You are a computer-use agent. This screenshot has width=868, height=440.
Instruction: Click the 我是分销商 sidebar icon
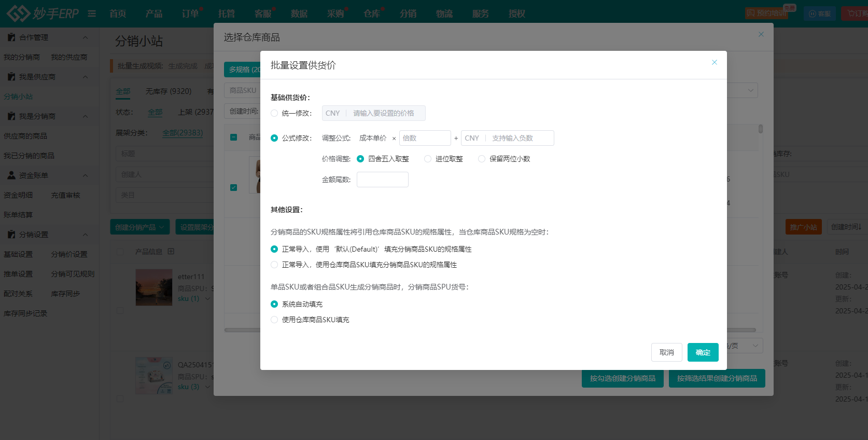11,116
